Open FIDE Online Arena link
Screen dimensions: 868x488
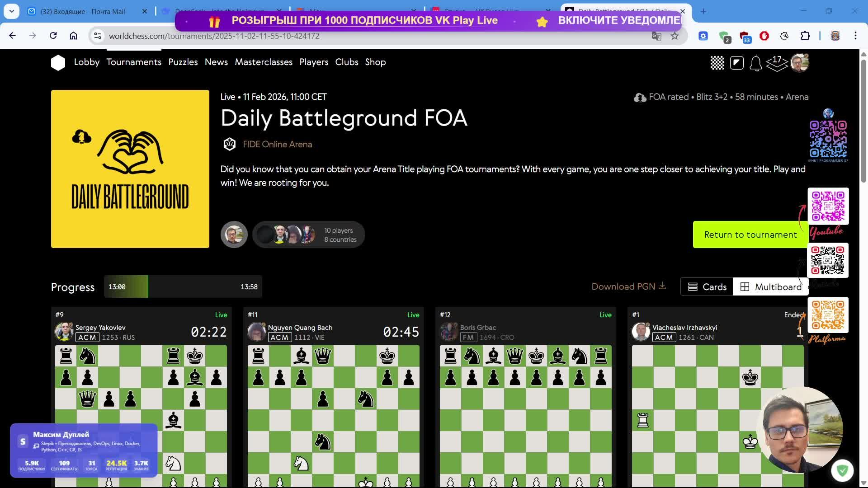pos(277,144)
